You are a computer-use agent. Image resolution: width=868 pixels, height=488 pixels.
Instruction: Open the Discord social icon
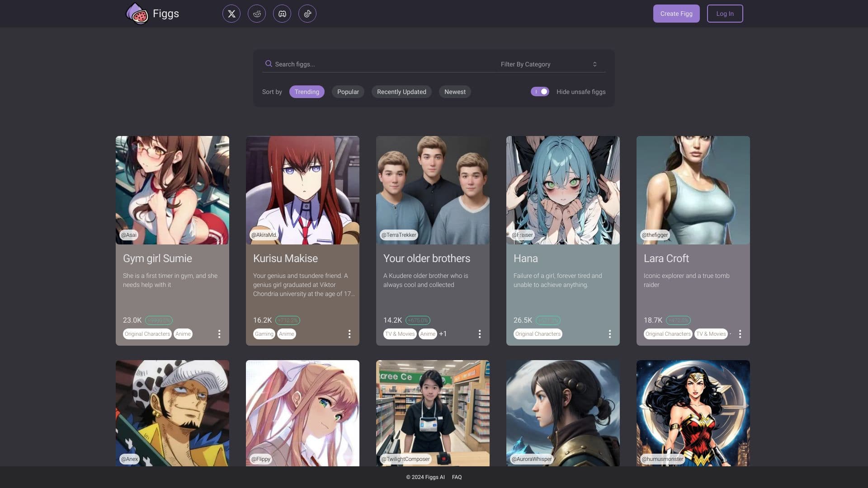pyautogui.click(x=282, y=14)
